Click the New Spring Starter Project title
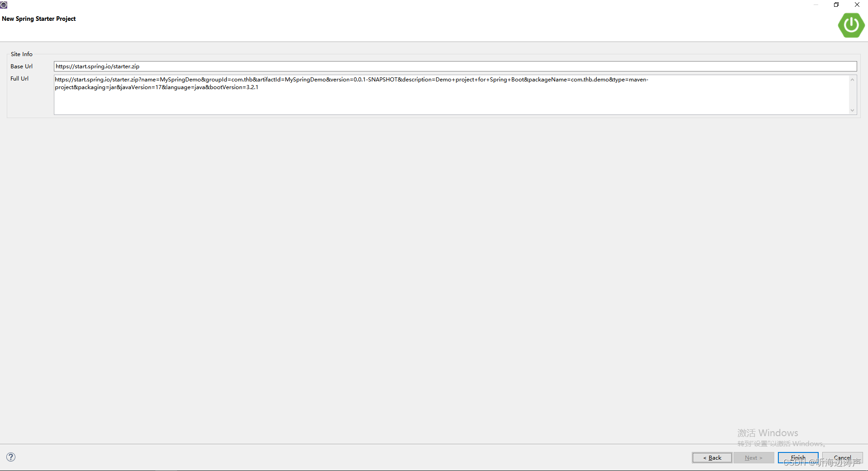This screenshot has height=471, width=868. point(39,19)
